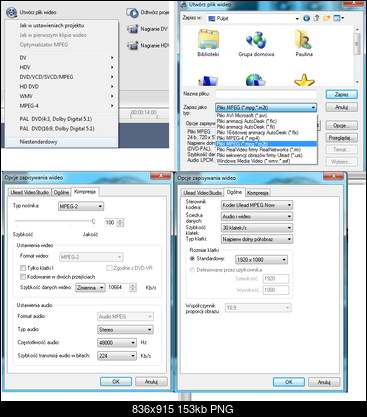
Task: Click the Nagranie DV recorder icon
Action: coord(132,29)
